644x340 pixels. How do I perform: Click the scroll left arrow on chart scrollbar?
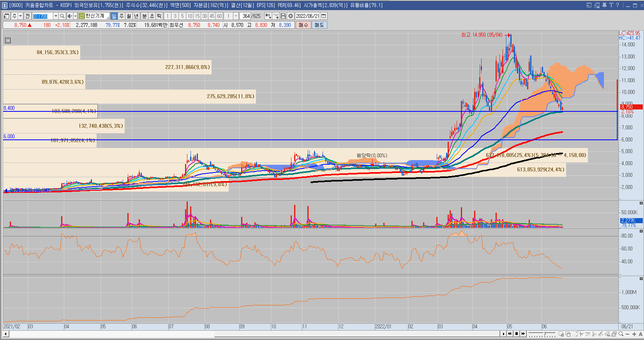coord(5,334)
